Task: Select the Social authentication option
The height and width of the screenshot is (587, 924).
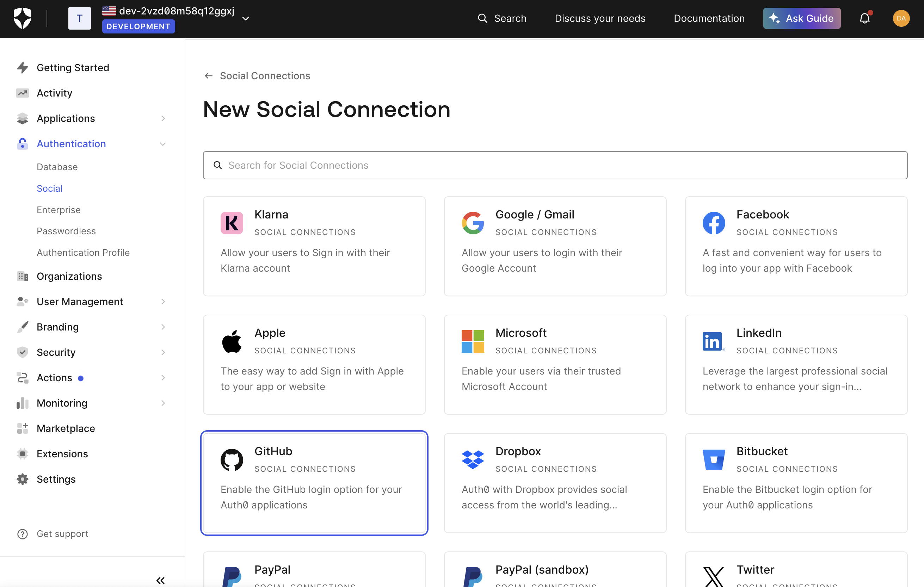Action: pyautogui.click(x=49, y=188)
